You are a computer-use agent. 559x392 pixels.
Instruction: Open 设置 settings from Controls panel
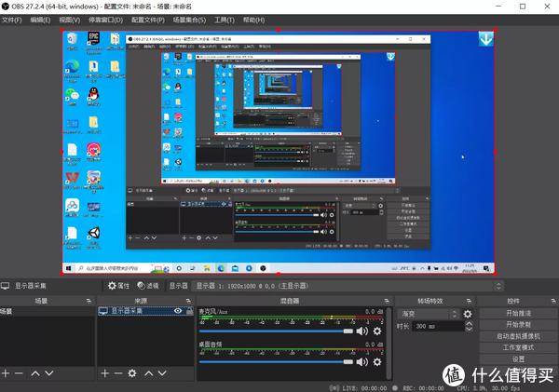518,358
